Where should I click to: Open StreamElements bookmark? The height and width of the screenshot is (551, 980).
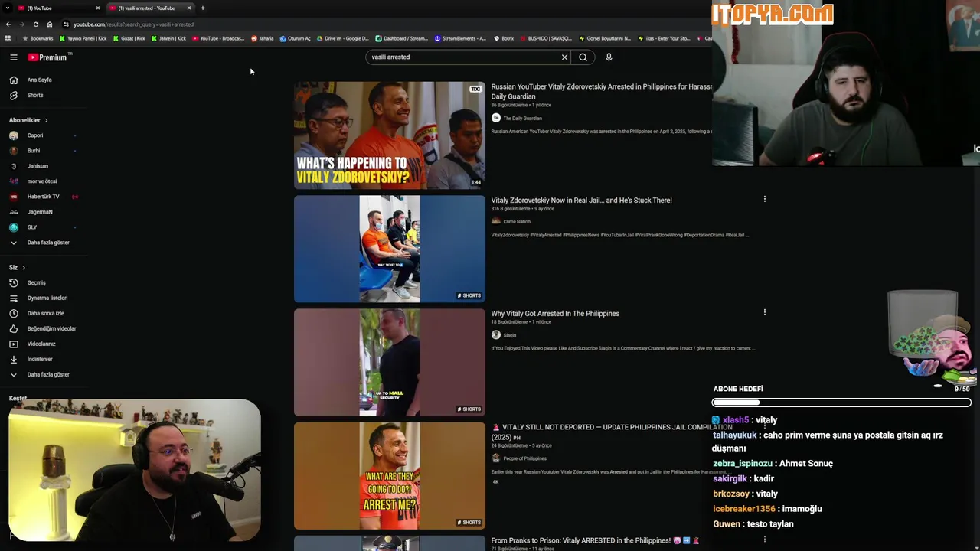[x=460, y=38]
